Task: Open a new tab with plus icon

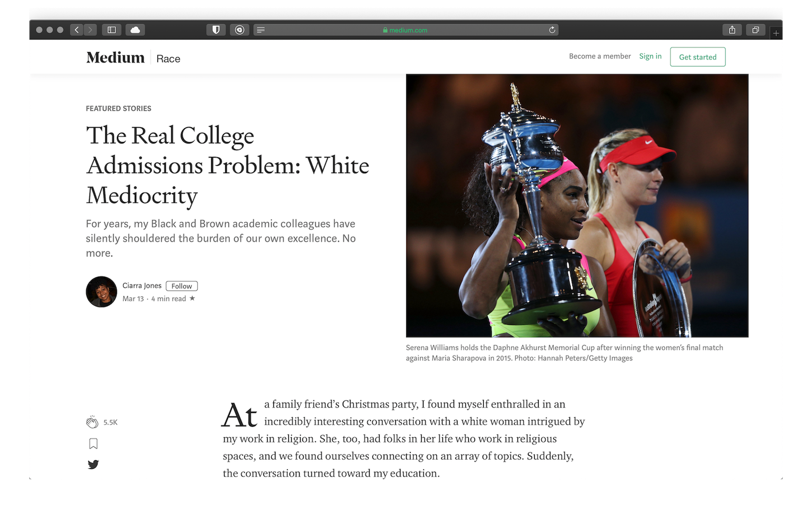Action: (776, 33)
